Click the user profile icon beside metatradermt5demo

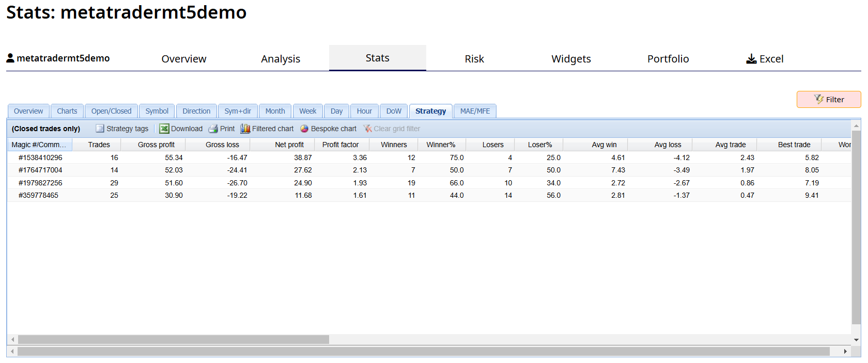pos(10,58)
